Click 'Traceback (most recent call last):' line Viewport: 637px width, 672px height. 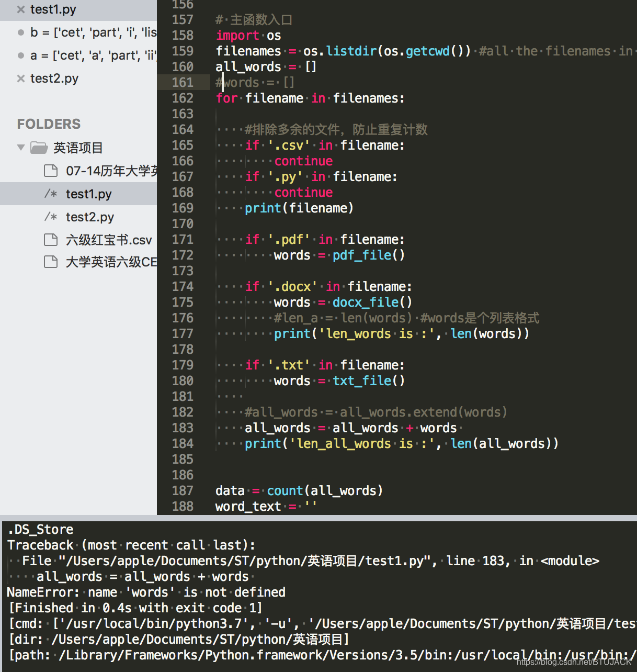(131, 545)
